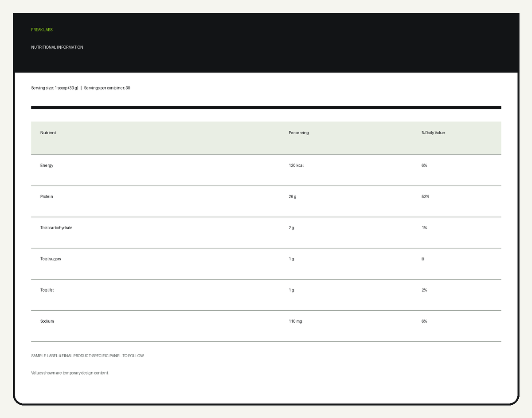Click the 2 g carbohydrate value
This screenshot has width=532, height=418.
point(291,228)
